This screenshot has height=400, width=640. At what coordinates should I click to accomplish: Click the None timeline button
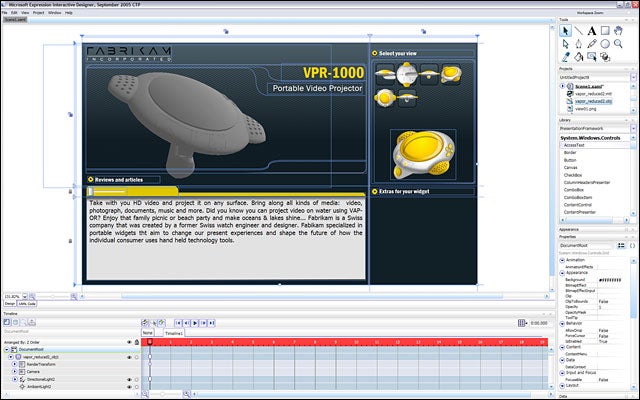tap(148, 333)
